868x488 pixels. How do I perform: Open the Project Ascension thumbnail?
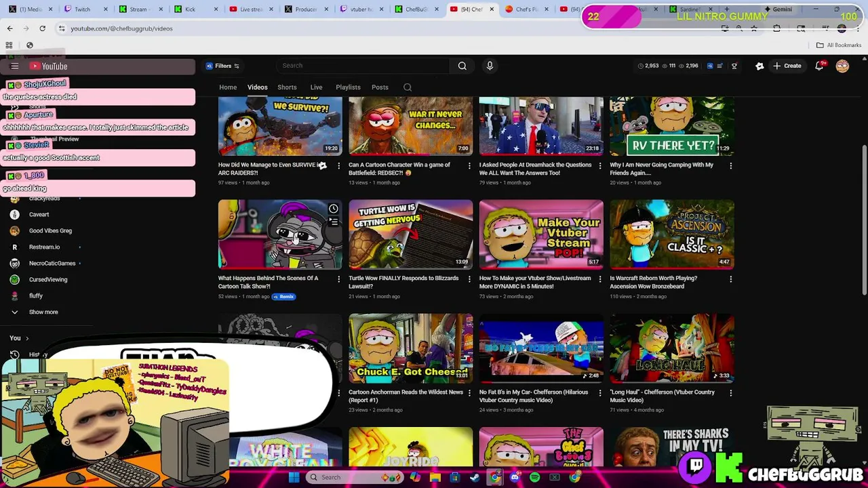pyautogui.click(x=671, y=235)
